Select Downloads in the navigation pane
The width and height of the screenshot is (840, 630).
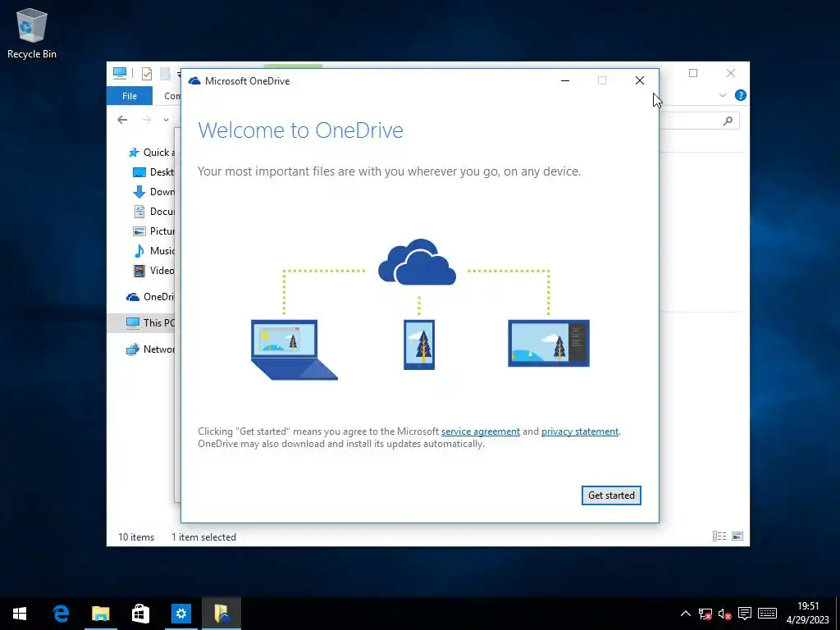pos(153,192)
